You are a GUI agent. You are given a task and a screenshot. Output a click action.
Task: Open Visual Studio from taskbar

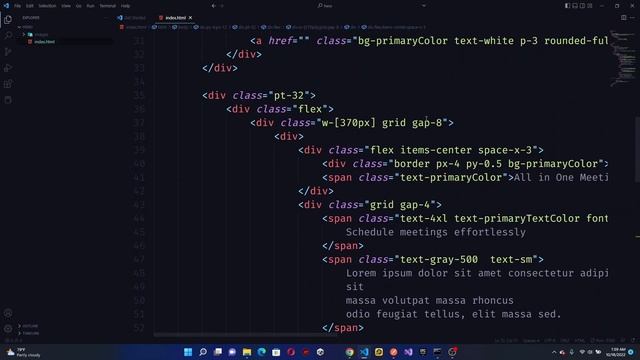click(408, 352)
